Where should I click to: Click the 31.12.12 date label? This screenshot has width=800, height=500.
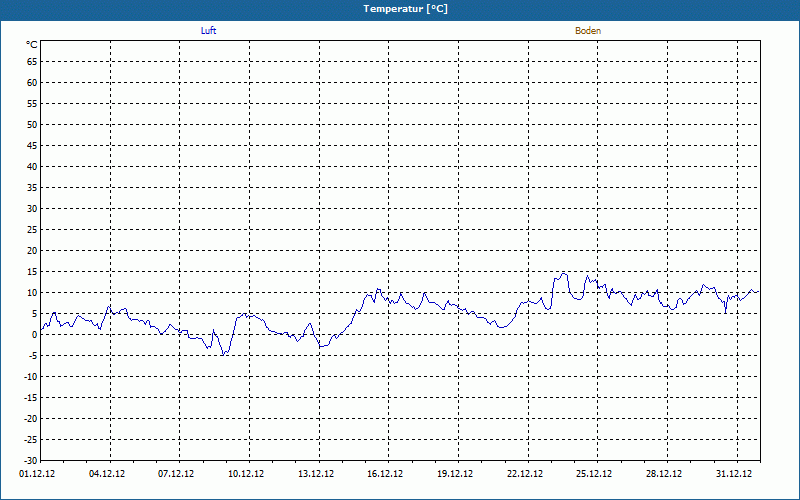coord(734,474)
